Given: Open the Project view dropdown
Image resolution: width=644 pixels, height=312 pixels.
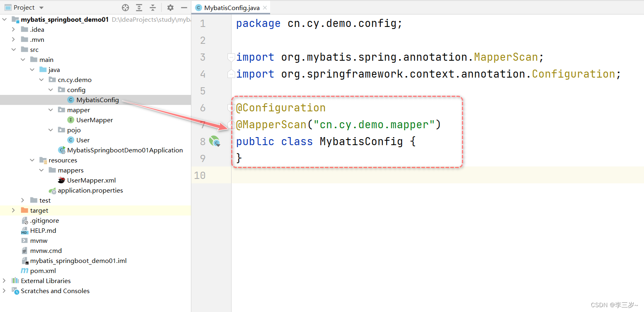Looking at the screenshot, I should point(41,8).
